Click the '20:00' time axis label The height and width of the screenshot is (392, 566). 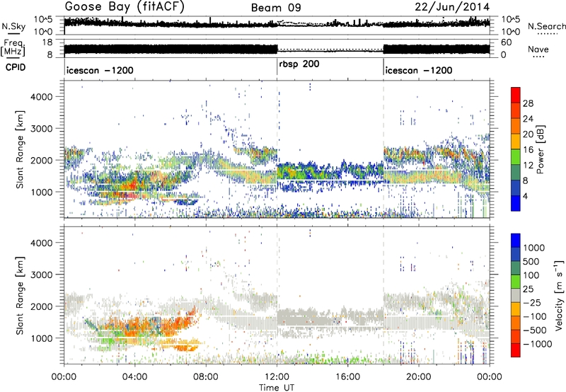pos(419,377)
